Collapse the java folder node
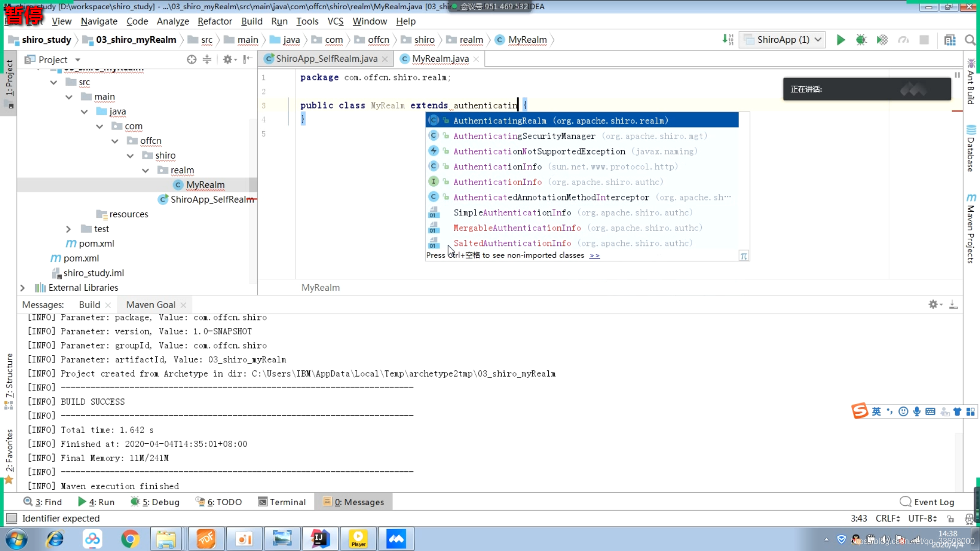The width and height of the screenshot is (980, 551). [84, 112]
